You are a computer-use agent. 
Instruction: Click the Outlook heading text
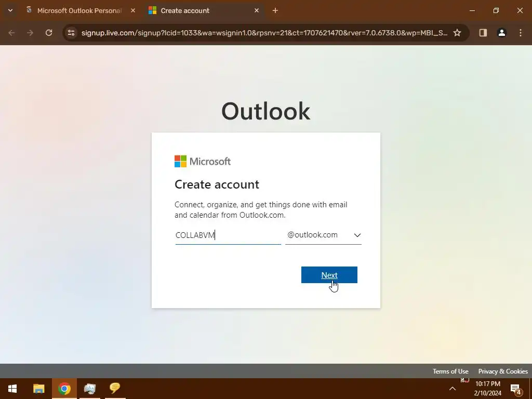[265, 111]
